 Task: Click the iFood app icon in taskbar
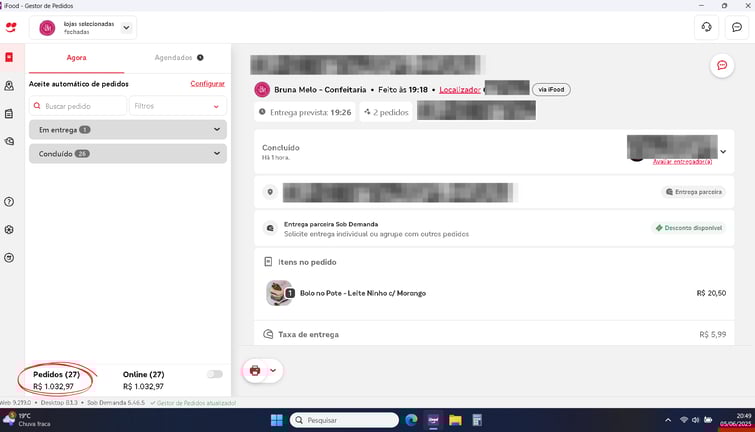coord(433,420)
